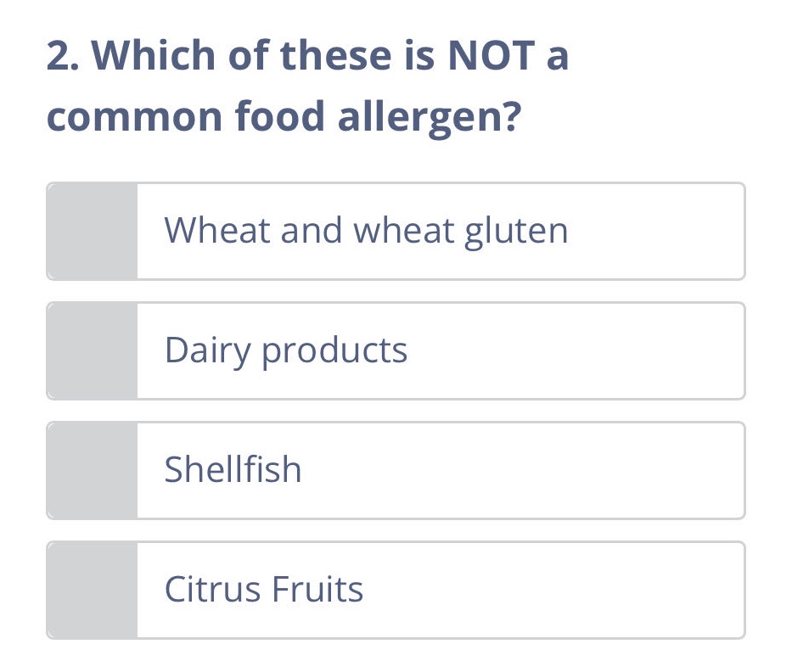Click the "Wheat and wheat gluten" answer text
Screen dimensions: 792x672
pos(365,231)
